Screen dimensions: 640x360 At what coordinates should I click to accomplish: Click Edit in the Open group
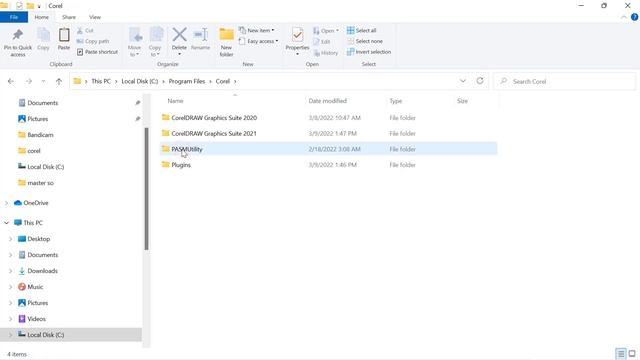pyautogui.click(x=322, y=42)
